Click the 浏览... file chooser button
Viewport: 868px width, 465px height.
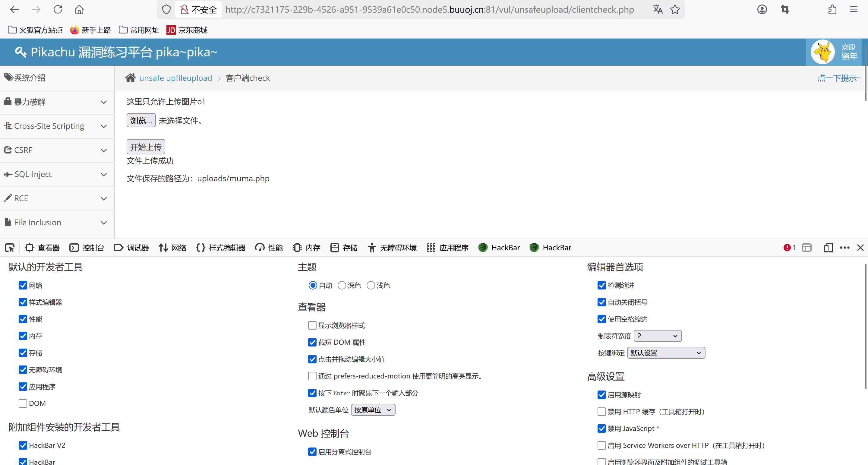point(141,120)
